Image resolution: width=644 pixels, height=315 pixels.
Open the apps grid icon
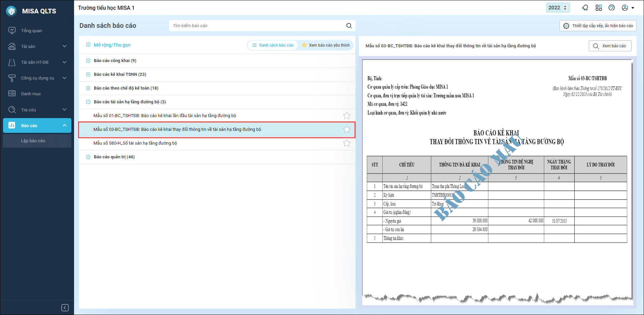pyautogui.click(x=598, y=8)
